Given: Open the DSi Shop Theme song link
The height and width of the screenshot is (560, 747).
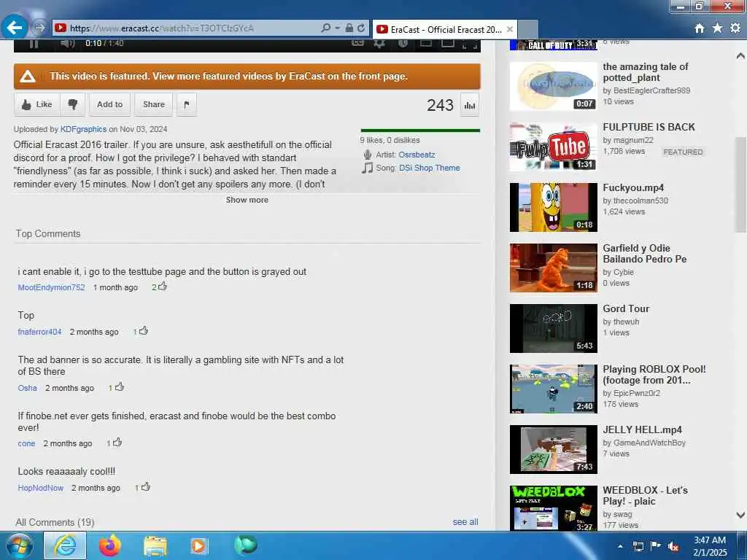Looking at the screenshot, I should (x=430, y=168).
